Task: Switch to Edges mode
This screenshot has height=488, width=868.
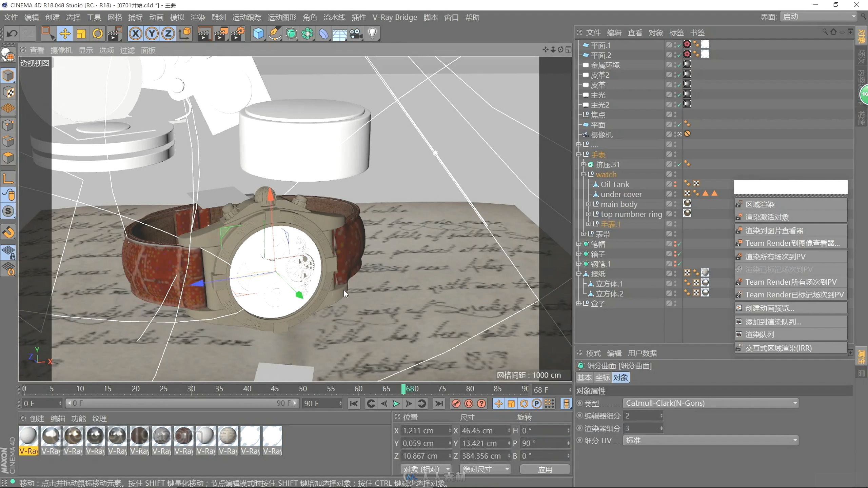Action: (8, 142)
